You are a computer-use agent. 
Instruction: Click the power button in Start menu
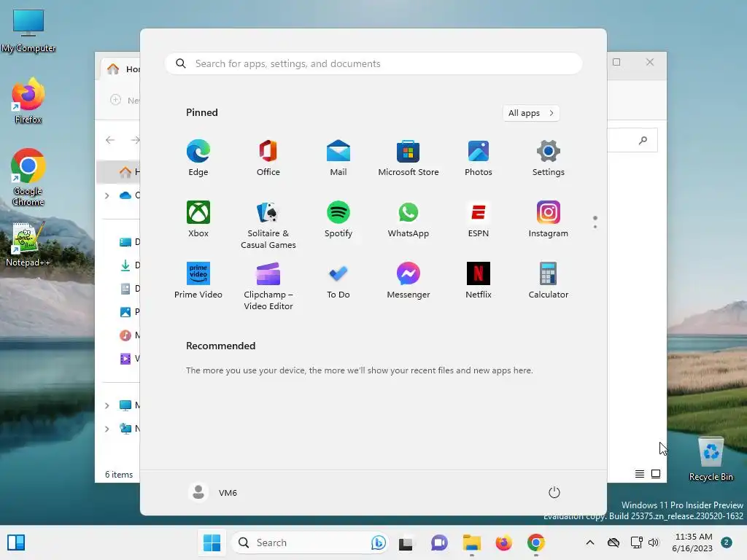click(554, 492)
